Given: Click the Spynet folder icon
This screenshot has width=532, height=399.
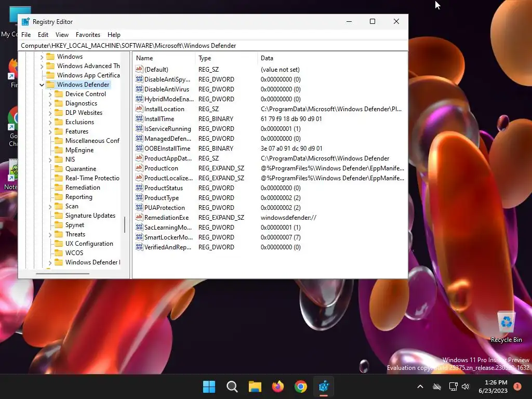Looking at the screenshot, I should tap(59, 224).
